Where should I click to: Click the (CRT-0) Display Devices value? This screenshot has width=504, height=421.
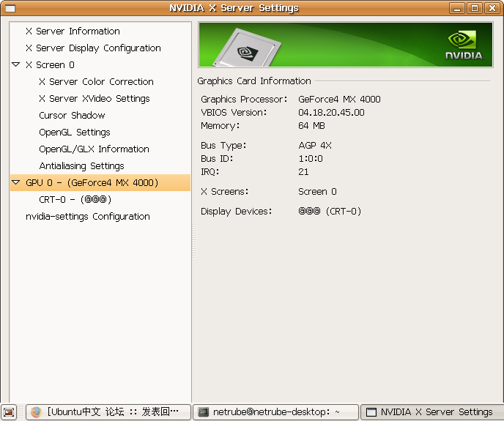coord(330,212)
